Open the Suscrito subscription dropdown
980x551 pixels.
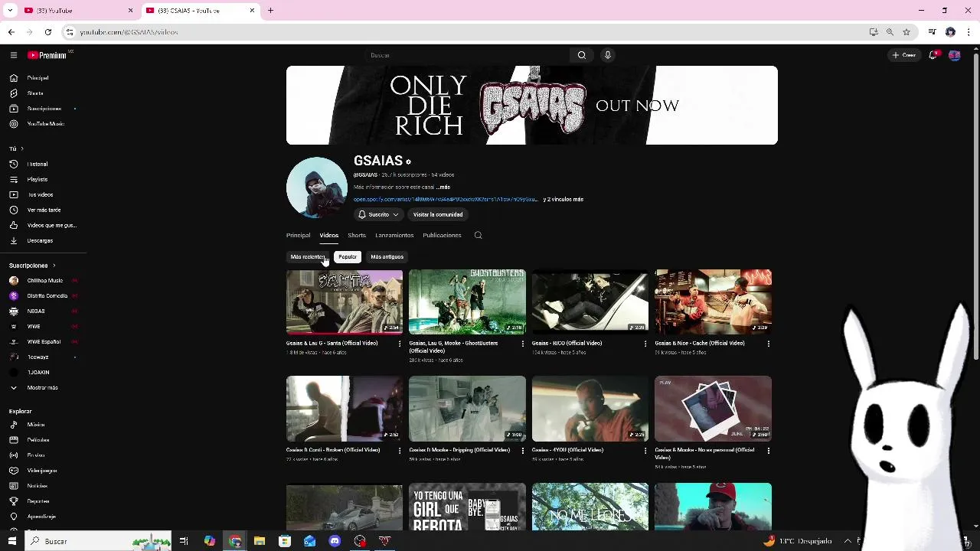click(378, 215)
